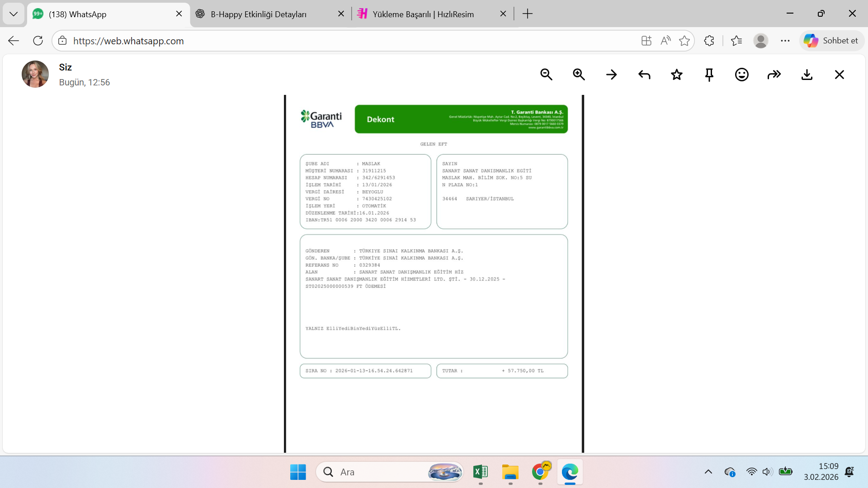Close the WhatsApp image viewer
868x488 pixels.
840,75
